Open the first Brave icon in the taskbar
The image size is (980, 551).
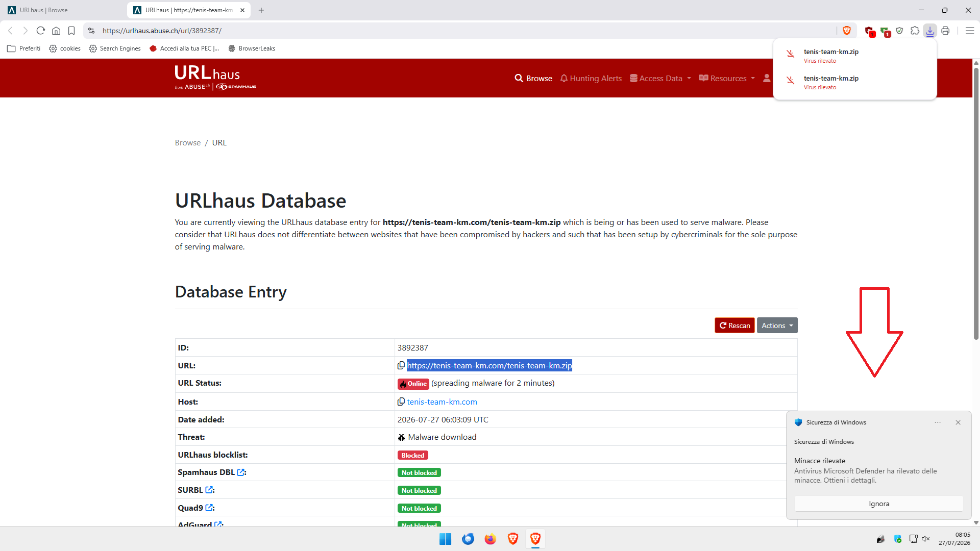tap(512, 539)
